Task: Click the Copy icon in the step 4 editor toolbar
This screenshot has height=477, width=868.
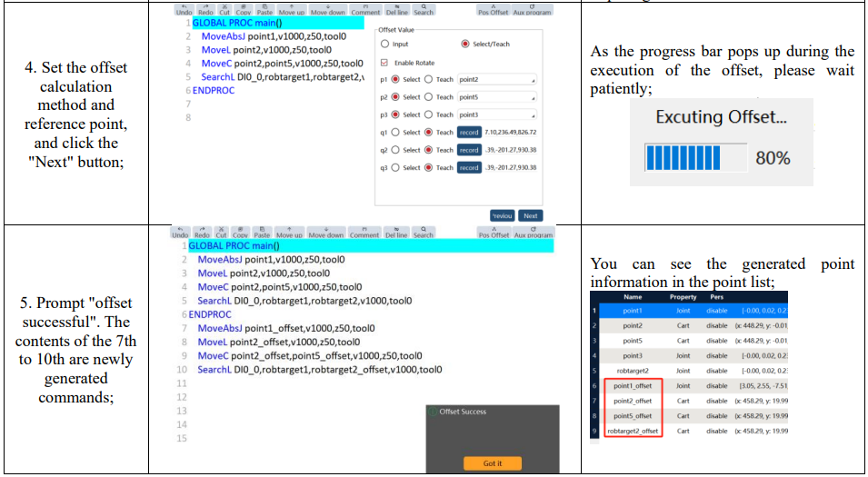Action: (243, 9)
